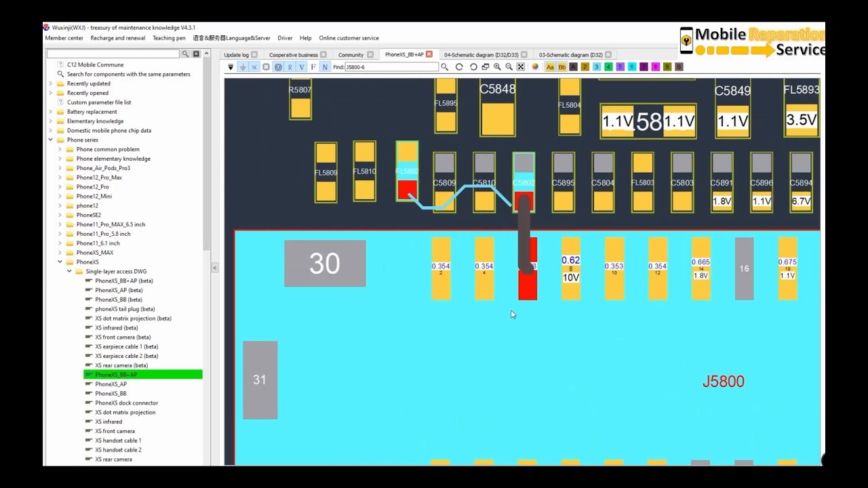
Task: Collapse sidebar with the splitter arrow
Action: click(x=214, y=268)
